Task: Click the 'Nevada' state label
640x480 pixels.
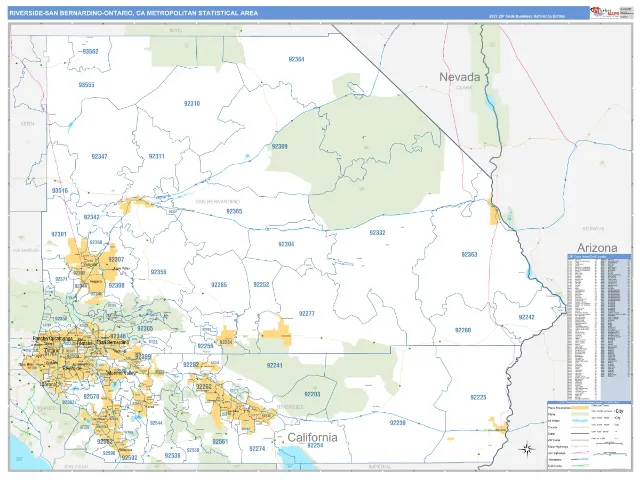Action: point(460,77)
